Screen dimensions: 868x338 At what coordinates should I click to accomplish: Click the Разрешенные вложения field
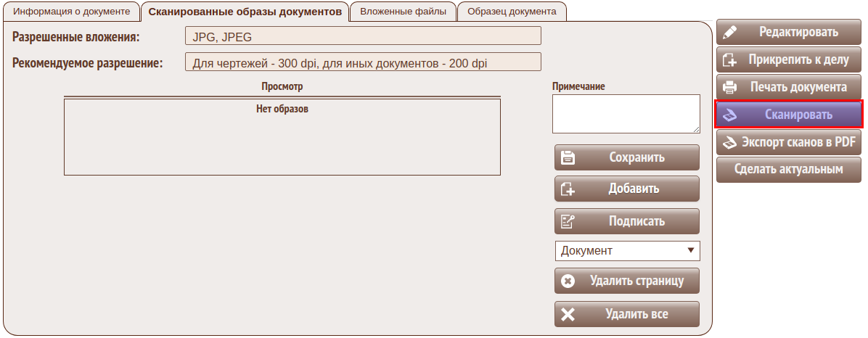363,36
